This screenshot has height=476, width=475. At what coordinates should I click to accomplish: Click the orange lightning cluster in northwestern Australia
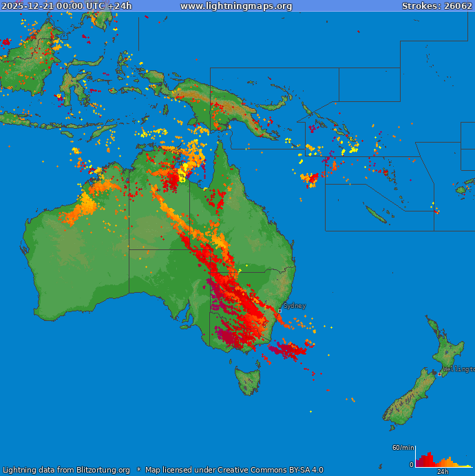click(x=79, y=210)
